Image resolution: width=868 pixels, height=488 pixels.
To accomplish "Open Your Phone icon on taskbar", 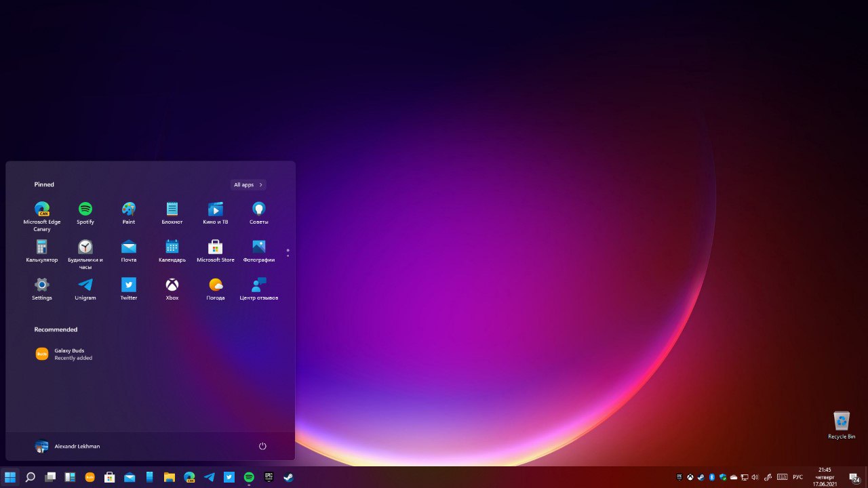I will point(149,477).
